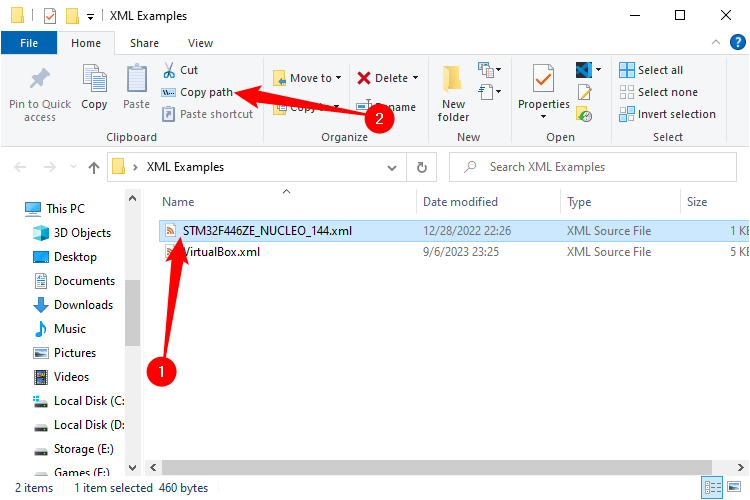750x500 pixels.
Task: Expand the Open with dropdown arrow
Action: click(x=598, y=70)
